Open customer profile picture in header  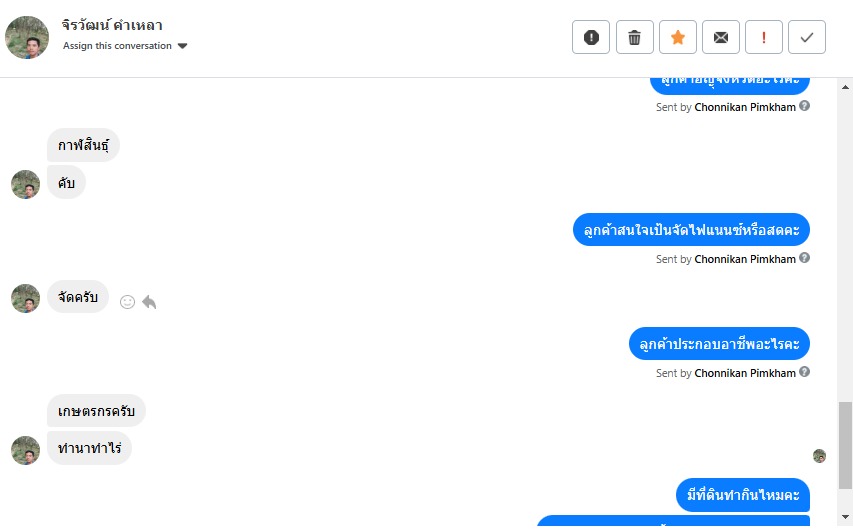pos(27,37)
